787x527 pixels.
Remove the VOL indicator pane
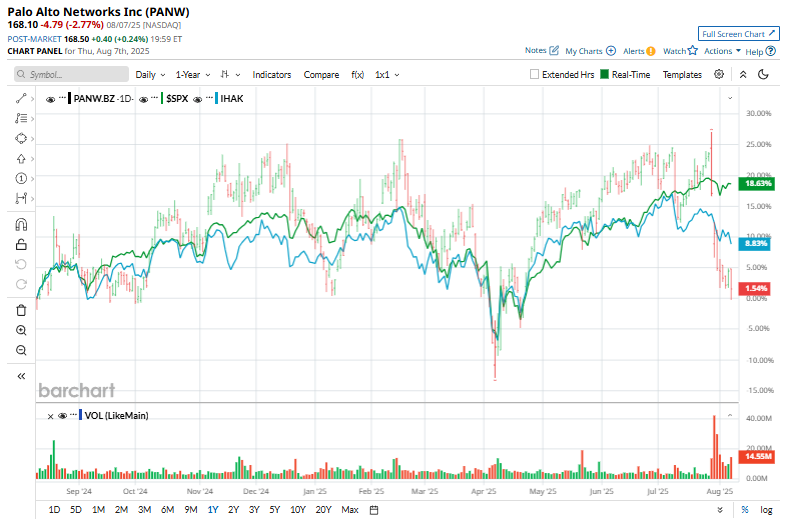point(50,416)
